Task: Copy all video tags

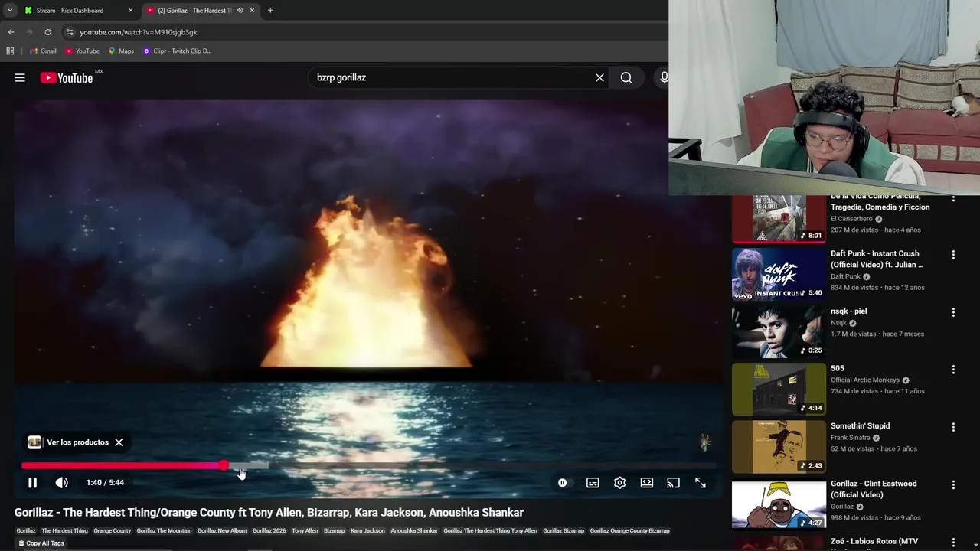Action: [x=41, y=543]
